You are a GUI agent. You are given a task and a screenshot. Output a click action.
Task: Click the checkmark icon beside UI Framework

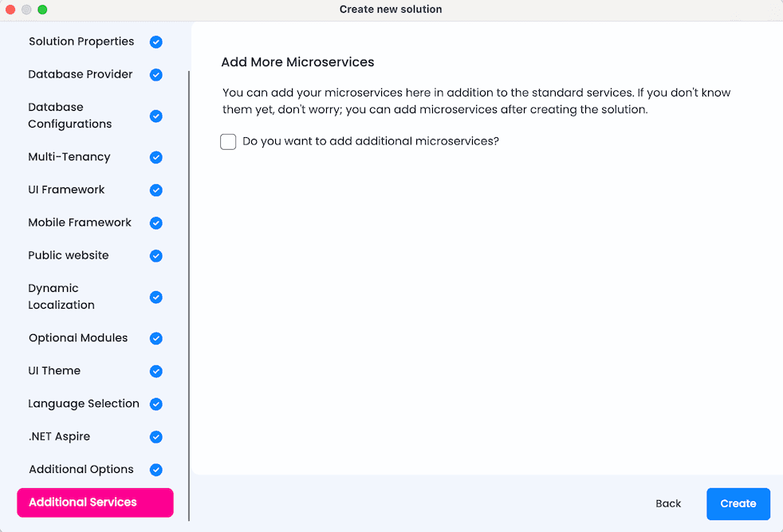[155, 191]
